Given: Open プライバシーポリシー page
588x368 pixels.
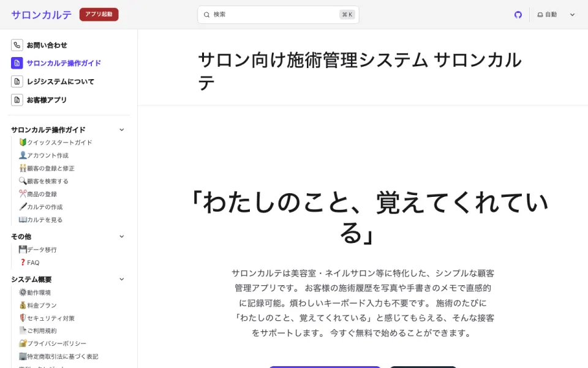Looking at the screenshot, I should point(53,343).
